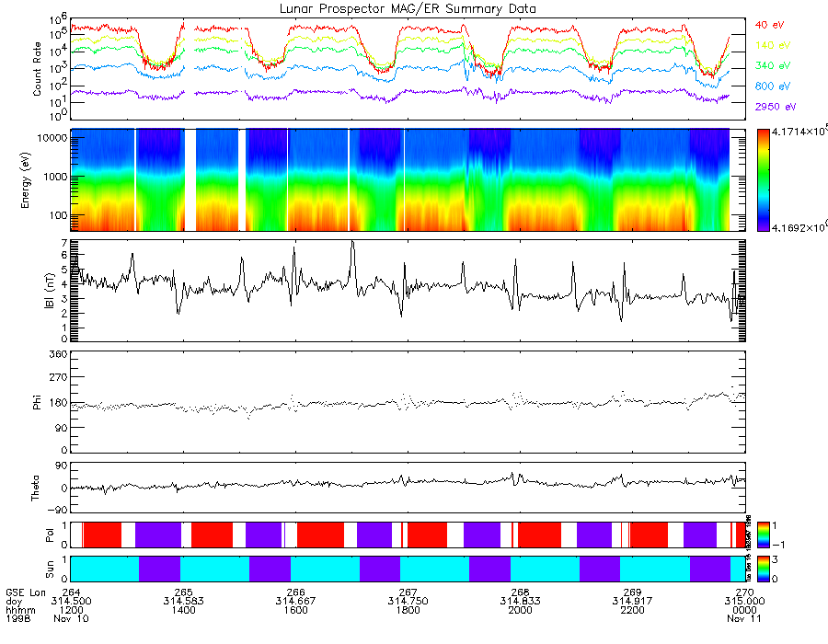The width and height of the screenshot is (828, 644).
Task: Click the day-of-year value '314.833'
Action: click(520, 602)
